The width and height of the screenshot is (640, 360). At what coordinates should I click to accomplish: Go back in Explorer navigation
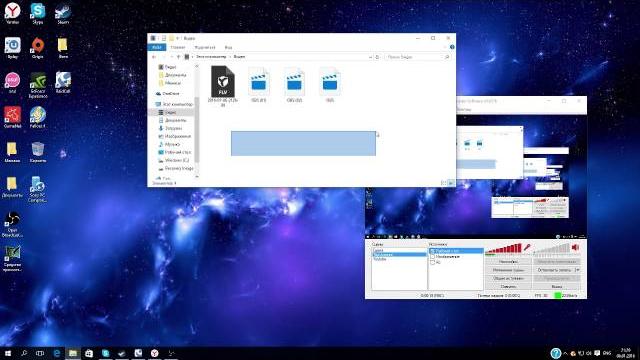click(x=154, y=57)
